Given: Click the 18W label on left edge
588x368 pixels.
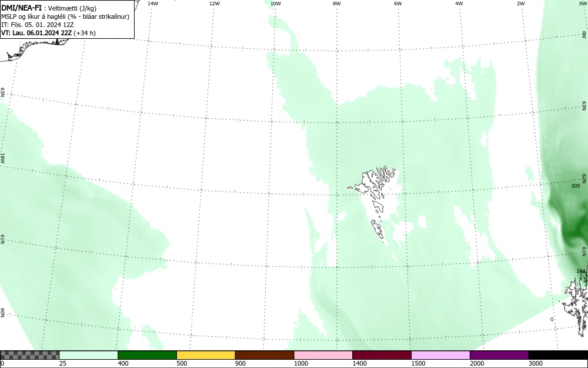Looking at the screenshot, I should pyautogui.click(x=2, y=158).
